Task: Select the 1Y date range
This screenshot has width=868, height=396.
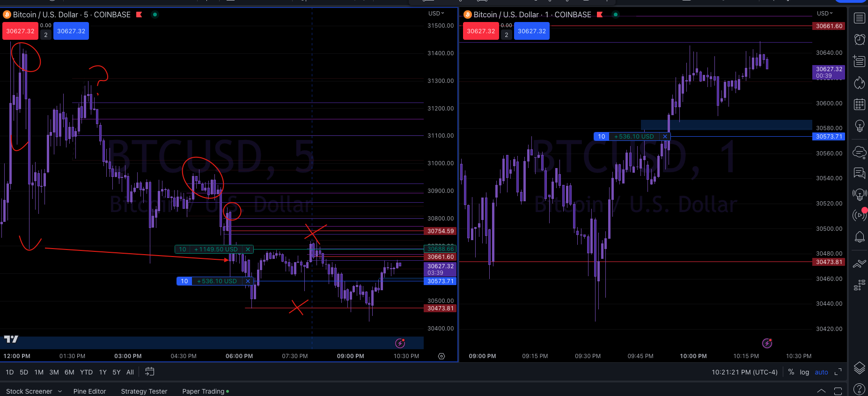Action: coord(103,372)
